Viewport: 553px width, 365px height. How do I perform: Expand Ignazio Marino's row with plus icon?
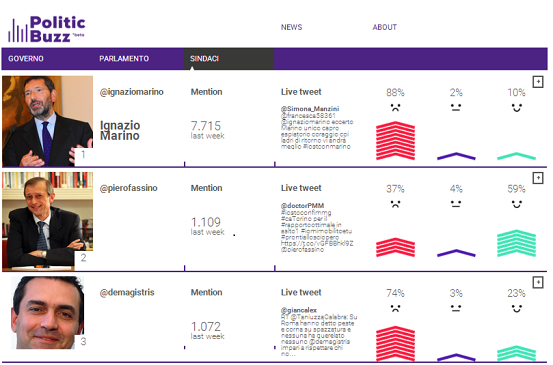point(538,82)
